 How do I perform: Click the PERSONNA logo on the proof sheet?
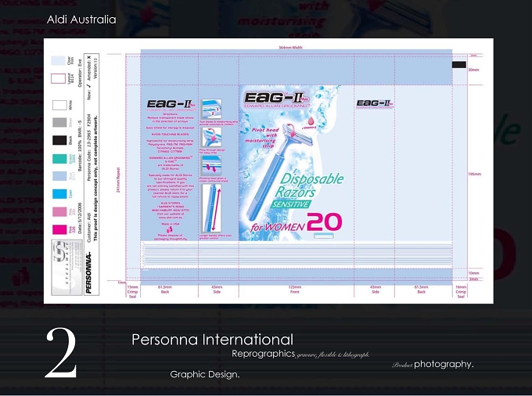point(89,273)
